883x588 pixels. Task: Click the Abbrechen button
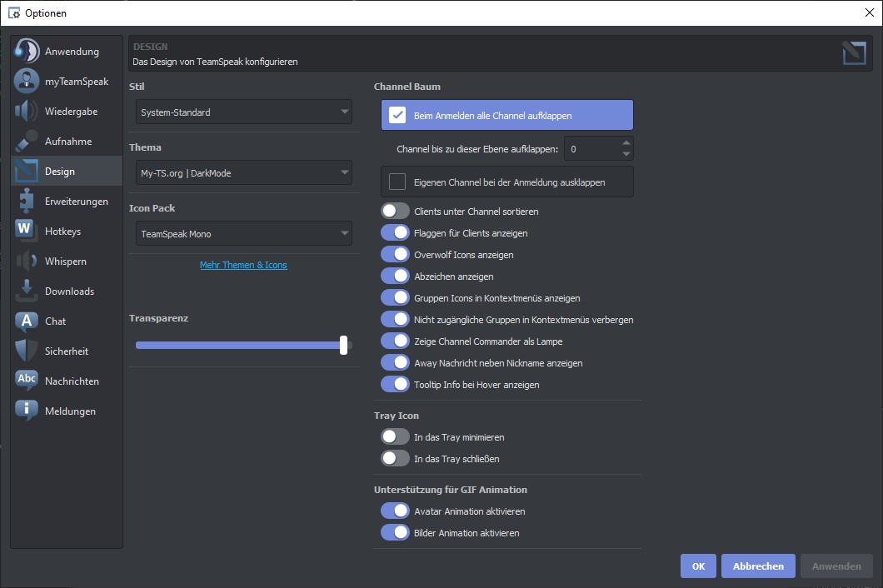(758, 566)
